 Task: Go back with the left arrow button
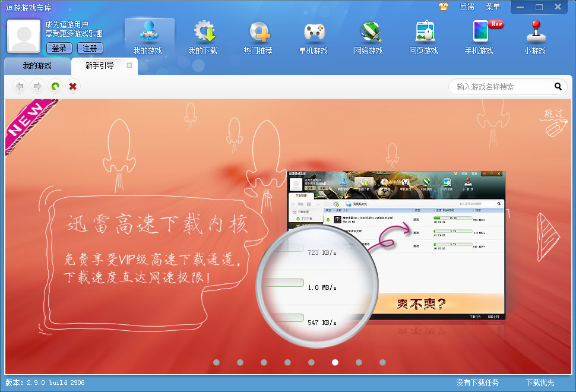pyautogui.click(x=20, y=86)
